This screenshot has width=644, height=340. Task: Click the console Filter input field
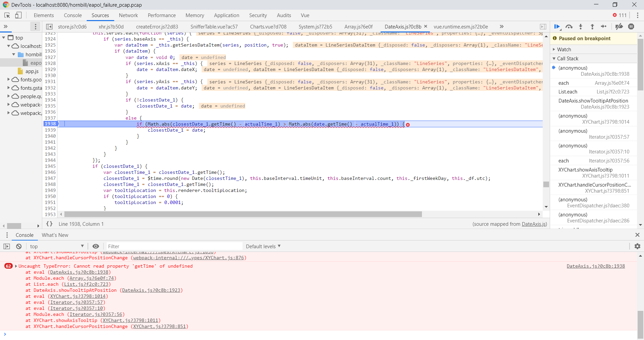pyautogui.click(x=173, y=246)
